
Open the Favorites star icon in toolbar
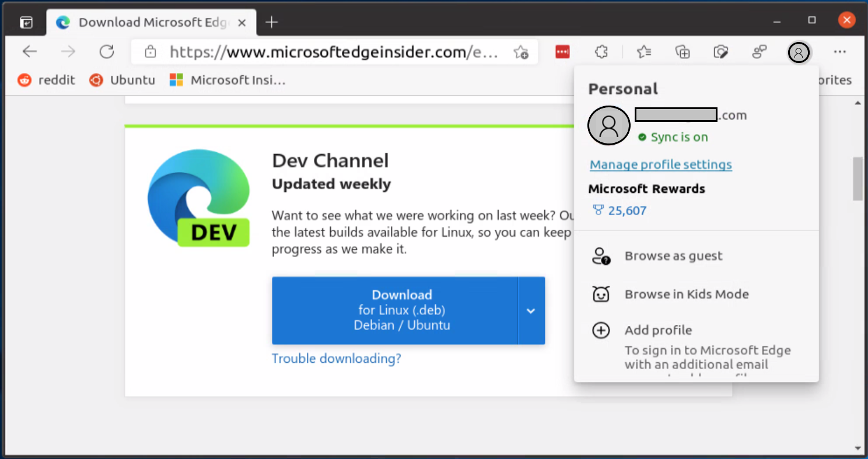tap(644, 52)
